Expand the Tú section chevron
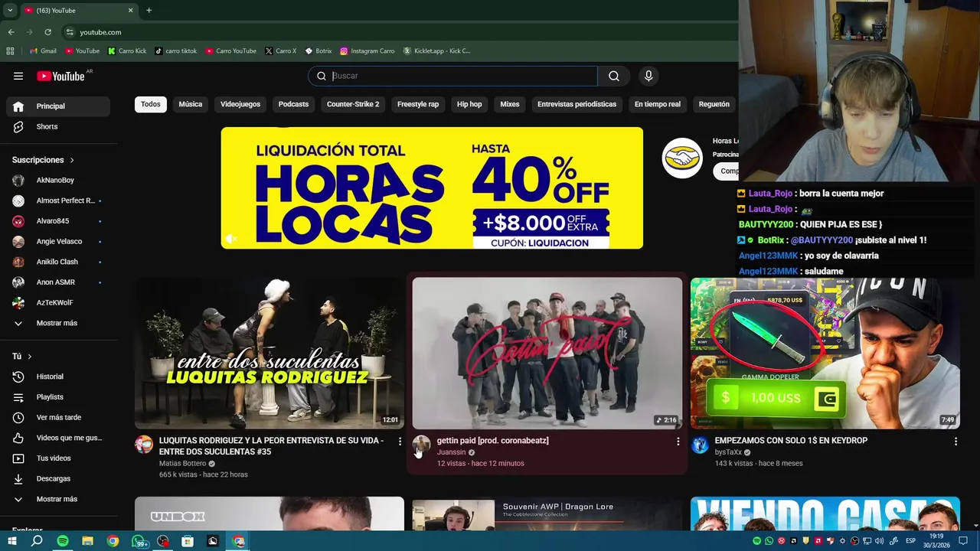Screen dimensions: 980x551 point(30,357)
